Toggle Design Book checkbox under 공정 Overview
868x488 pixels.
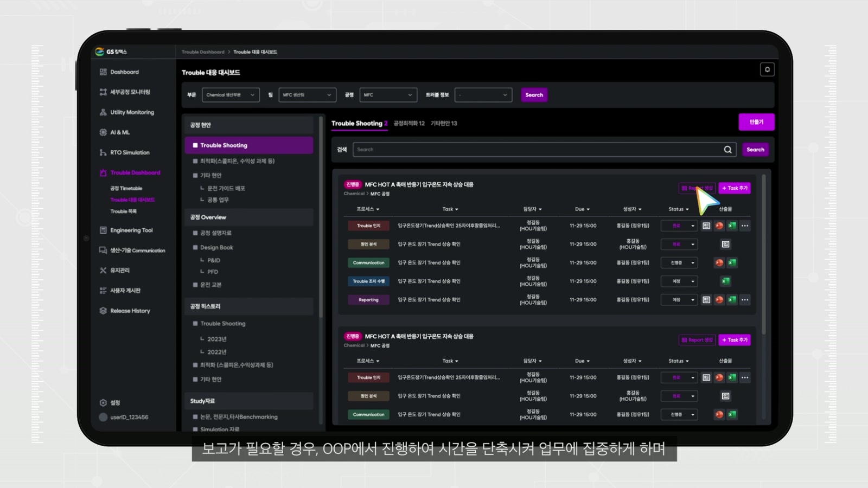point(195,247)
